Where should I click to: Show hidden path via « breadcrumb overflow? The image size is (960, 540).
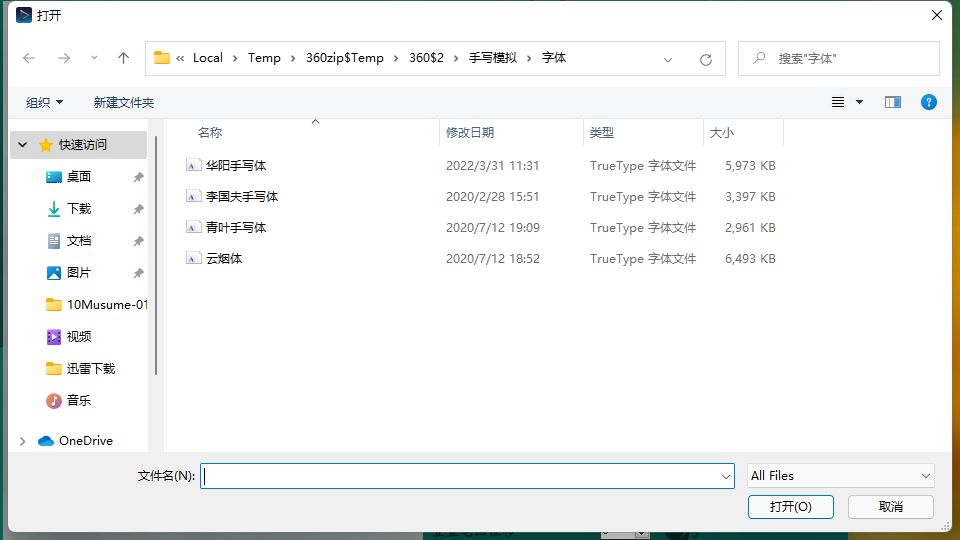180,58
